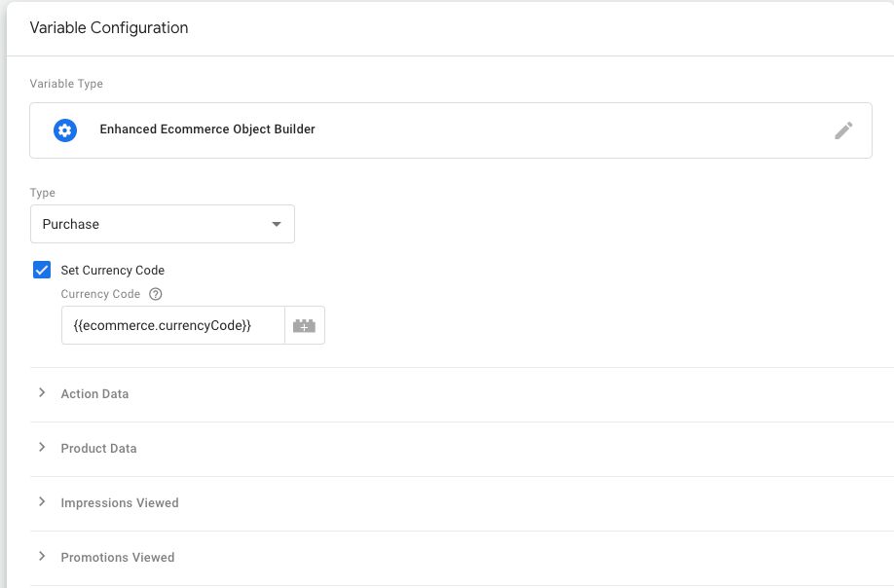894x588 pixels.
Task: Click the Product Data chevron arrow
Action: [42, 447]
